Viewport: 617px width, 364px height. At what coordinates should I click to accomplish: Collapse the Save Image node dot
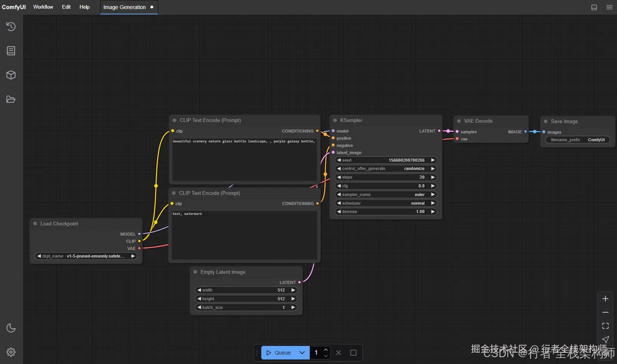pos(546,122)
